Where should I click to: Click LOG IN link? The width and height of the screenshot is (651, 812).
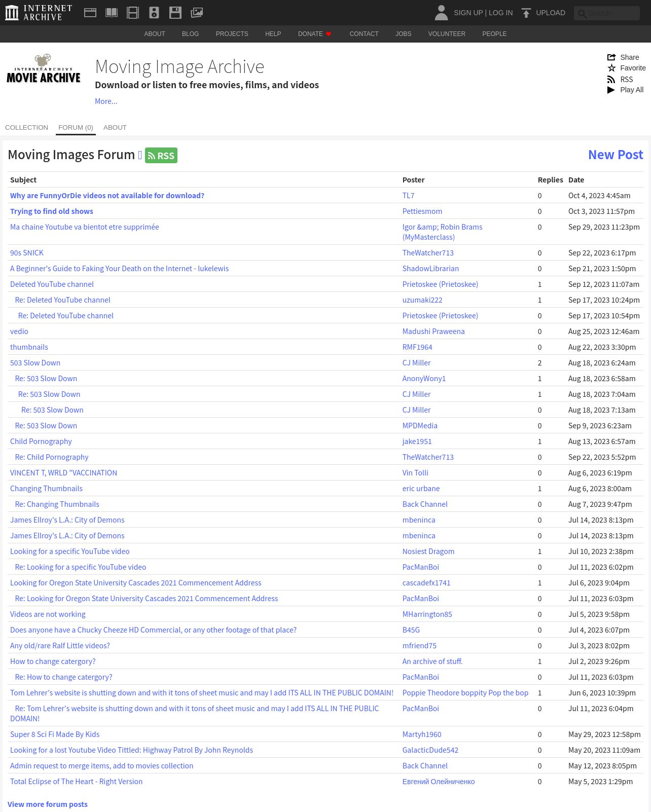click(x=500, y=13)
